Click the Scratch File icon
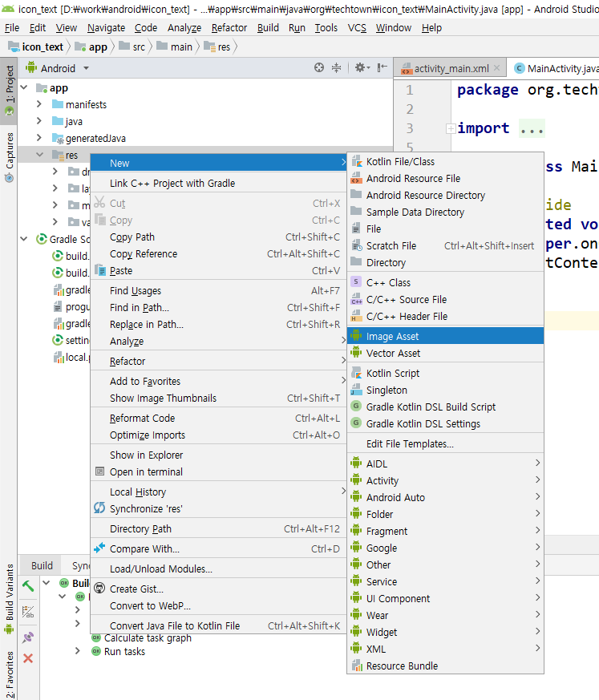 [x=356, y=246]
